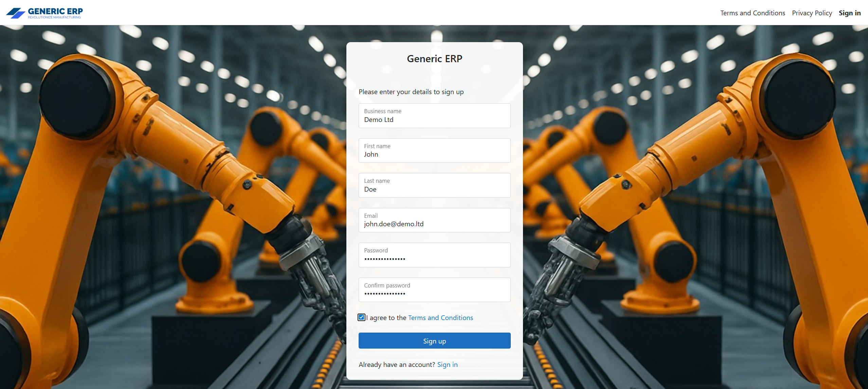868x389 pixels.
Task: Click into the Password input field
Action: click(434, 255)
